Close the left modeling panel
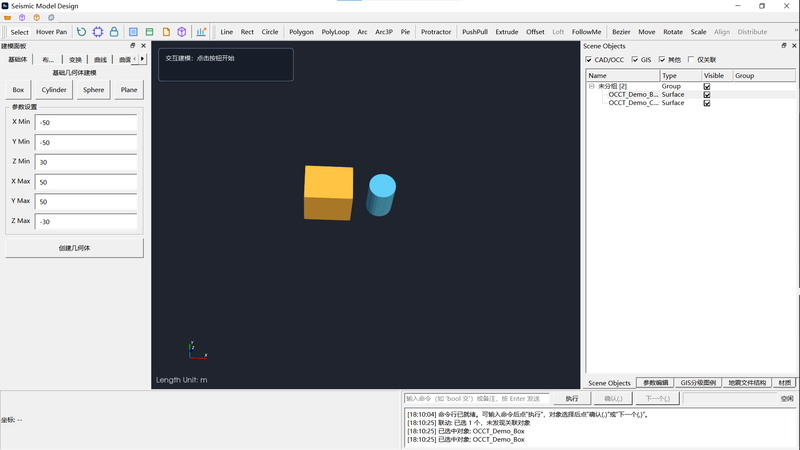 pos(143,45)
